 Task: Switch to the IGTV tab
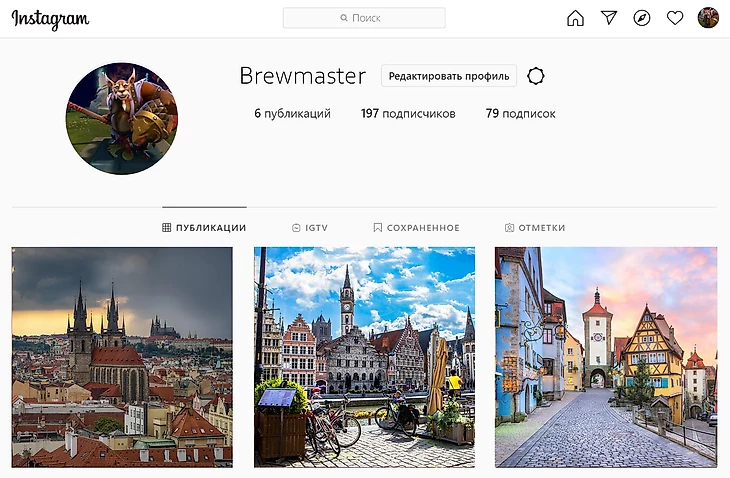[310, 228]
